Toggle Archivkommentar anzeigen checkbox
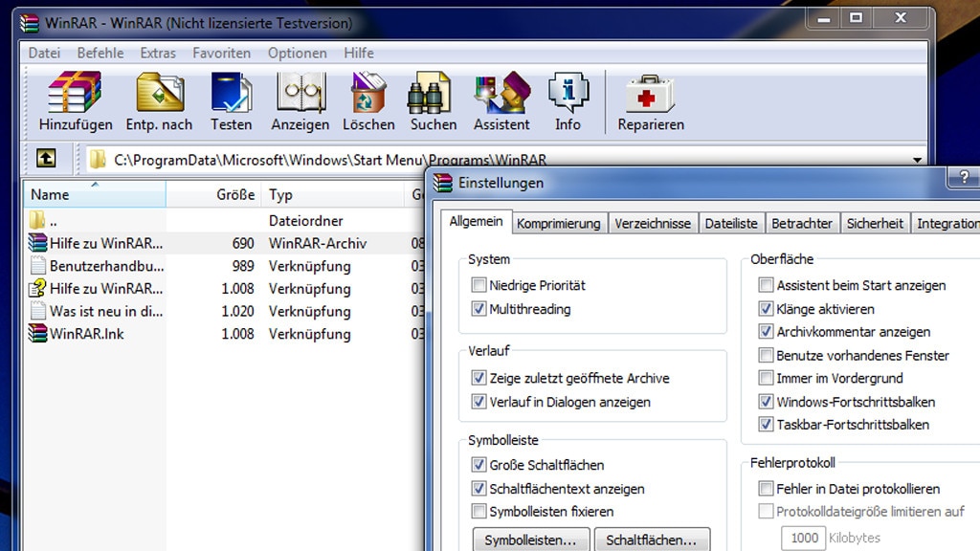Image resolution: width=980 pixels, height=551 pixels. coord(766,331)
